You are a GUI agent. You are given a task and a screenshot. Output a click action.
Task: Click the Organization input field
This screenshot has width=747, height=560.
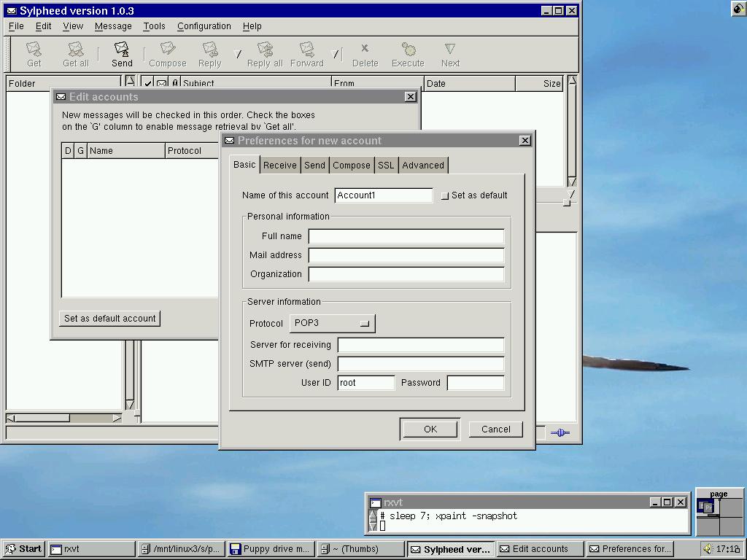pos(406,274)
